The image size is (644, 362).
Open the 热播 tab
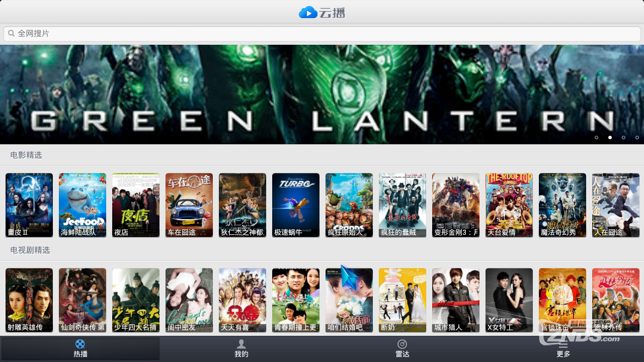80,348
